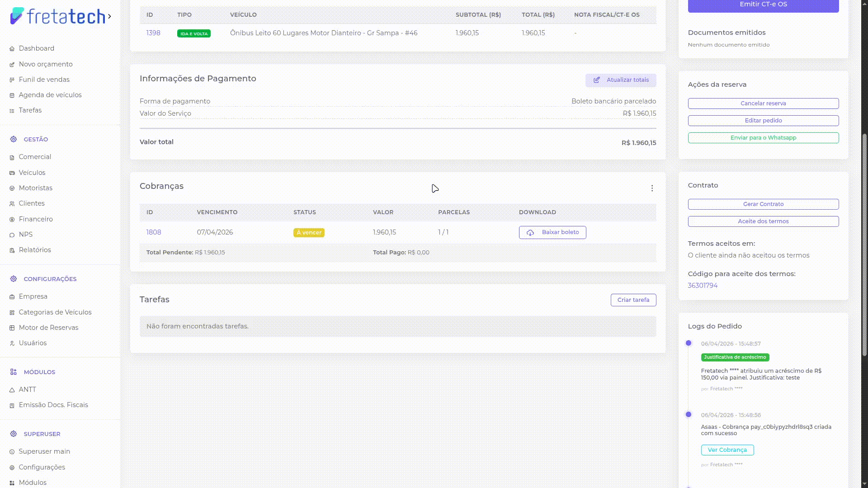This screenshot has width=868, height=488.
Task: Click the Justificativa de acréscimo log tag
Action: [x=735, y=357]
